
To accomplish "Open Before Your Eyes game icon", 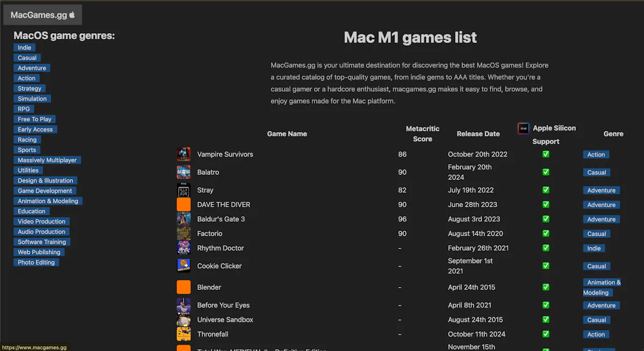I will [x=184, y=305].
